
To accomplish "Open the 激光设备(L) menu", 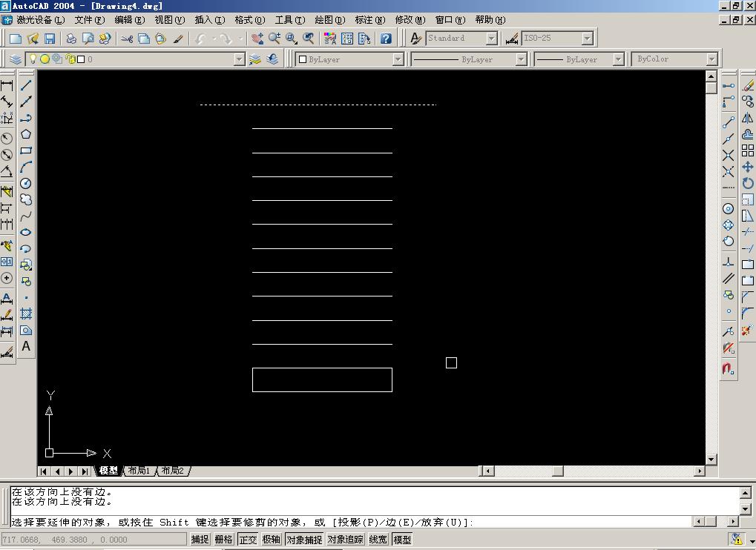I will click(x=41, y=20).
